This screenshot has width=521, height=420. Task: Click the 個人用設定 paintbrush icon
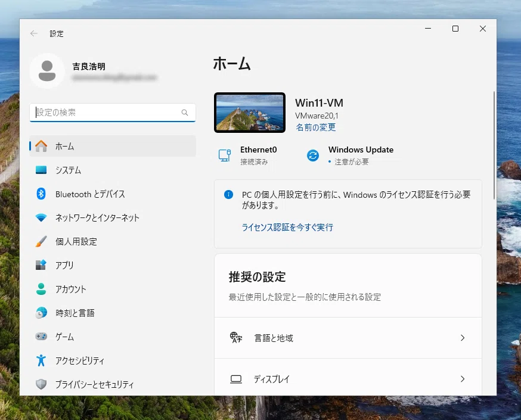tap(41, 241)
